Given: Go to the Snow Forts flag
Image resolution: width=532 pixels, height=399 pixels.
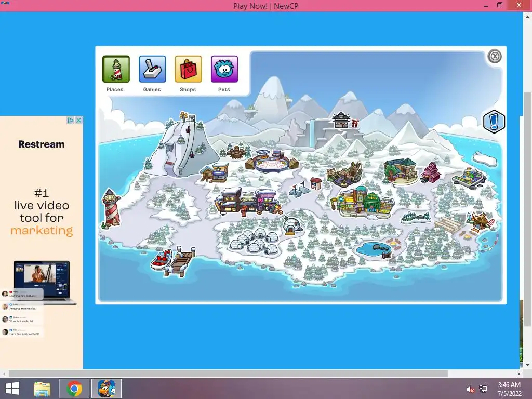Looking at the screenshot, I should coord(299,189).
